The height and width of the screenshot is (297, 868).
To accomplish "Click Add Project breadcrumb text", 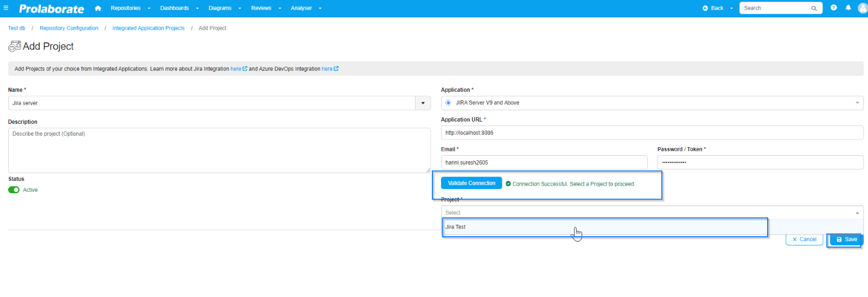I will [212, 28].
